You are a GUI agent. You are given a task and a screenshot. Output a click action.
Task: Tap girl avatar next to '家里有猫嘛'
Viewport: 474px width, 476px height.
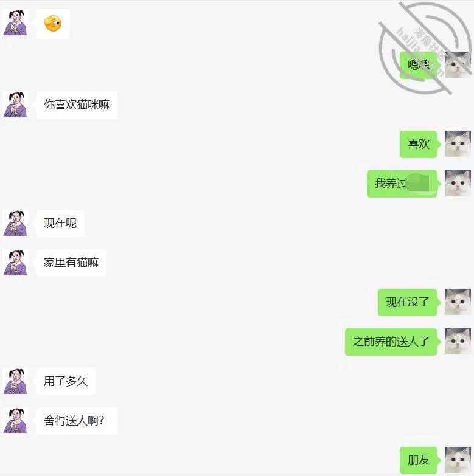coord(15,263)
